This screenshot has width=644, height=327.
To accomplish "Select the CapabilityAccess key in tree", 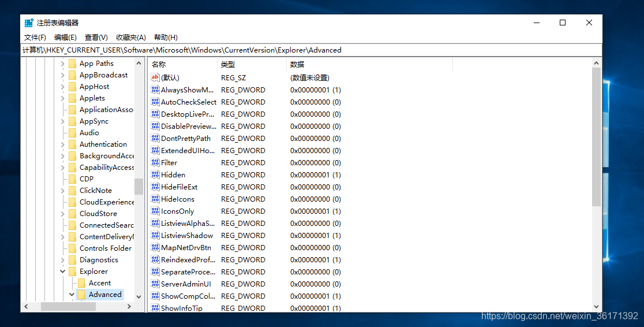I will (x=107, y=168).
